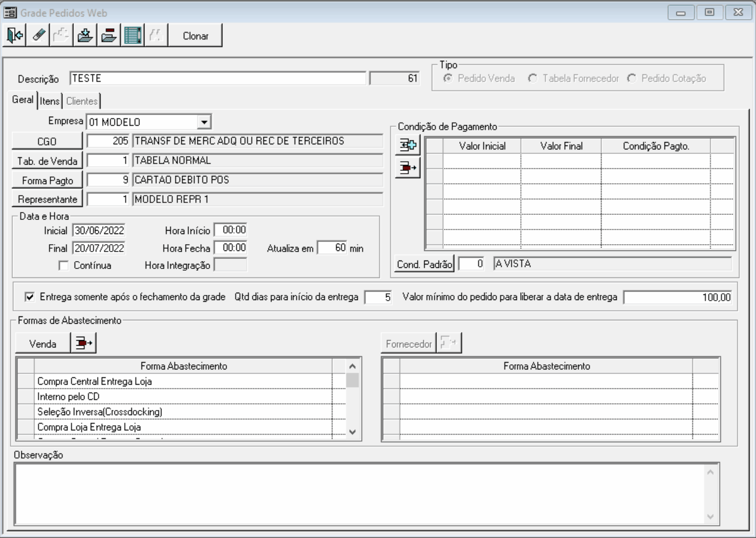Screen dimensions: 756x538
Task: Click the Condição Pagto. column header
Action: click(x=656, y=146)
